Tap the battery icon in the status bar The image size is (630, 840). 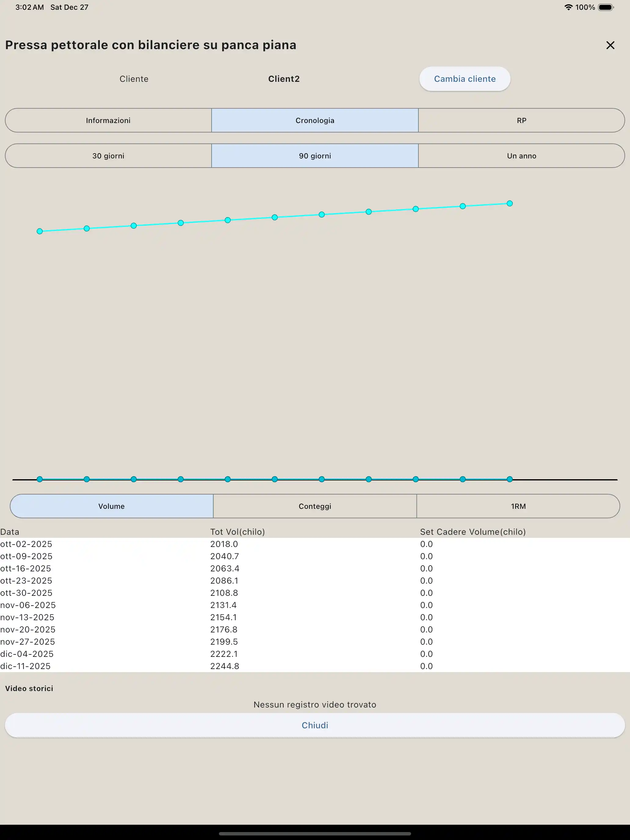click(606, 7)
